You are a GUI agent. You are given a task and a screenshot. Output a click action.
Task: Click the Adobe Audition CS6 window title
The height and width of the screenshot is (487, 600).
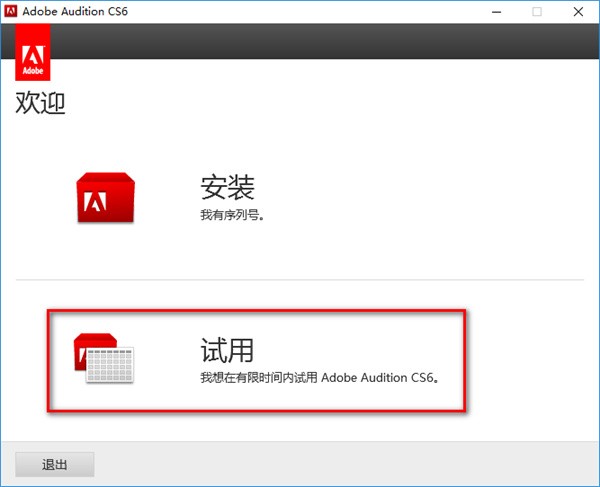[x=75, y=11]
